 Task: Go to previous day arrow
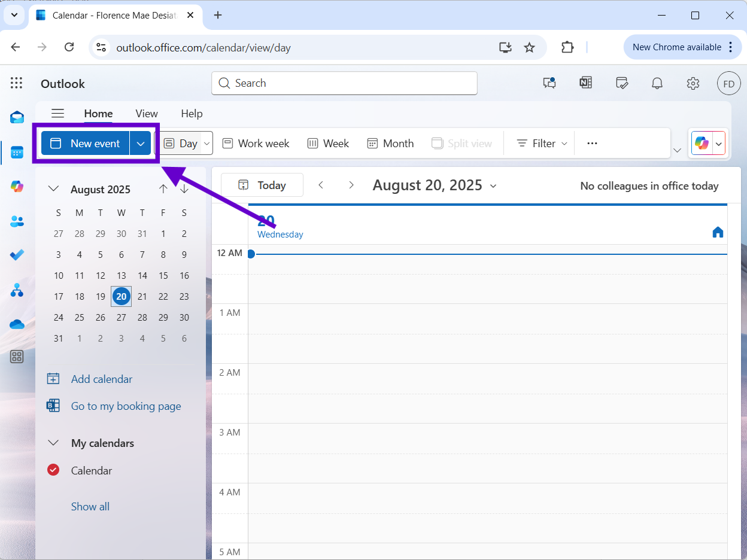pyautogui.click(x=321, y=185)
